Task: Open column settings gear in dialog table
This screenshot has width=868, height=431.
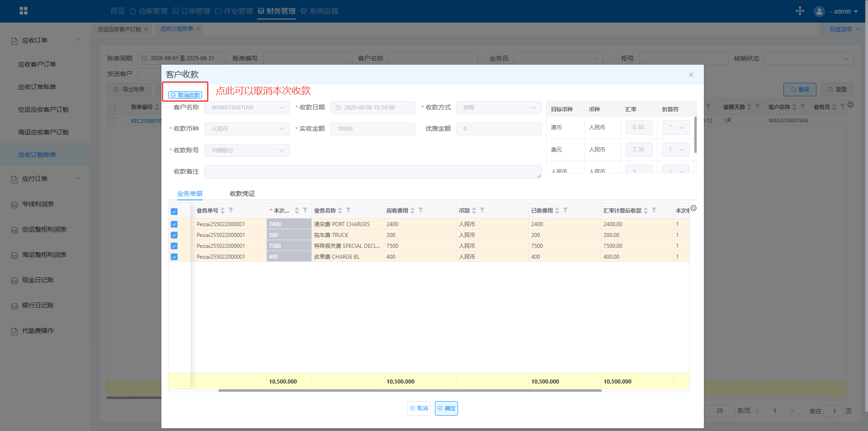Action: (693, 208)
